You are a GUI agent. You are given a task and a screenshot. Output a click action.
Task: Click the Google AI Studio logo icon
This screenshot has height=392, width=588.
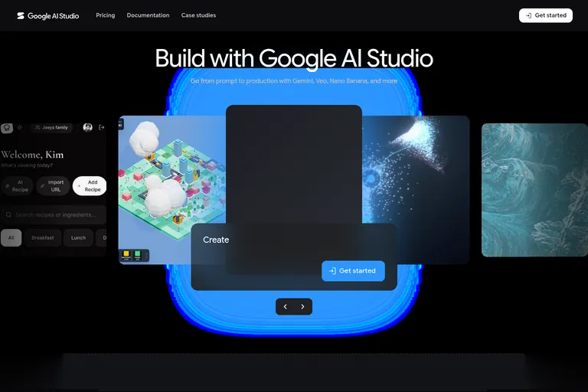pos(21,15)
